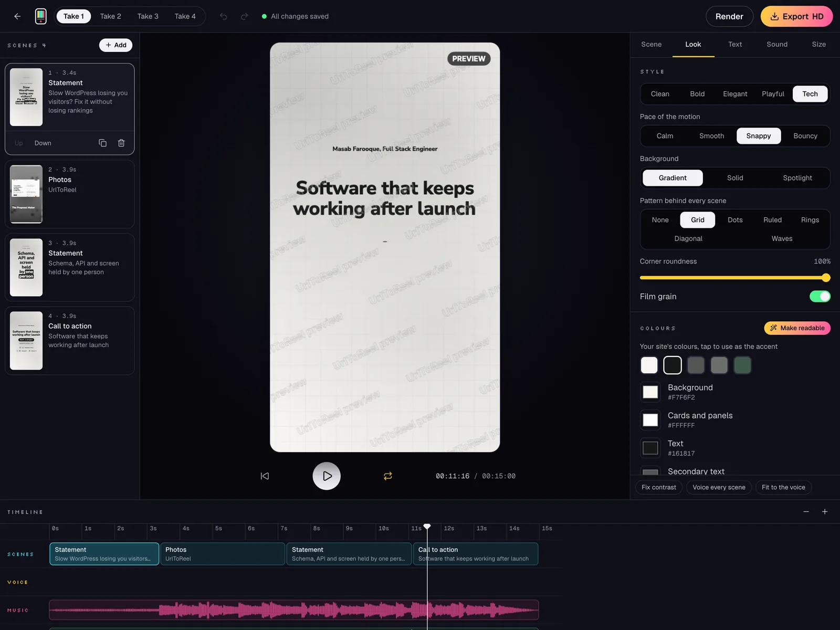Delete scene 1 with trash icon

121,143
